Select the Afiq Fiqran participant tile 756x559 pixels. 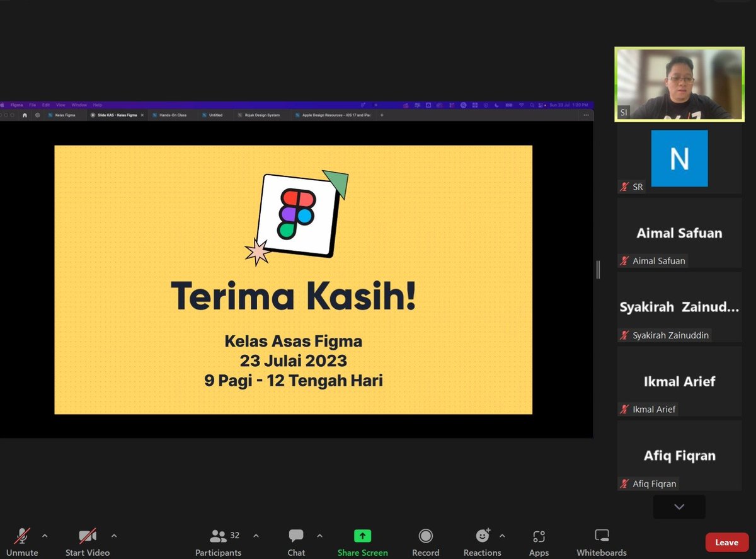(x=679, y=456)
